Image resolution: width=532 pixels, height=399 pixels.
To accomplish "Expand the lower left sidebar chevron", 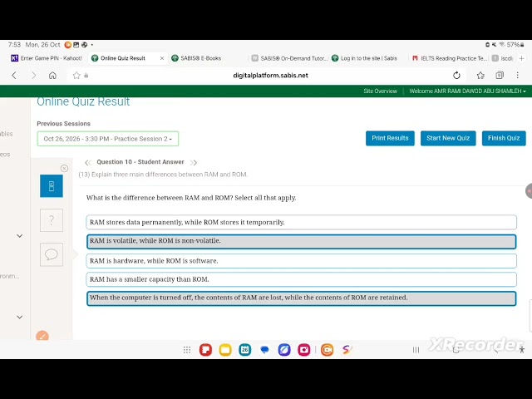I will (20, 318).
